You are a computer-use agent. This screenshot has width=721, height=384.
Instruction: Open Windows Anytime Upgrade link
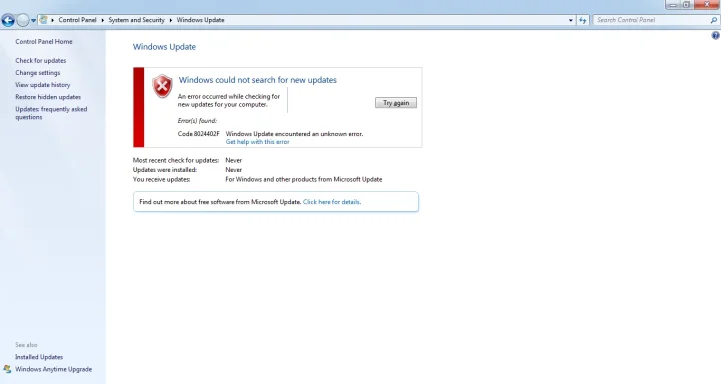pos(53,369)
